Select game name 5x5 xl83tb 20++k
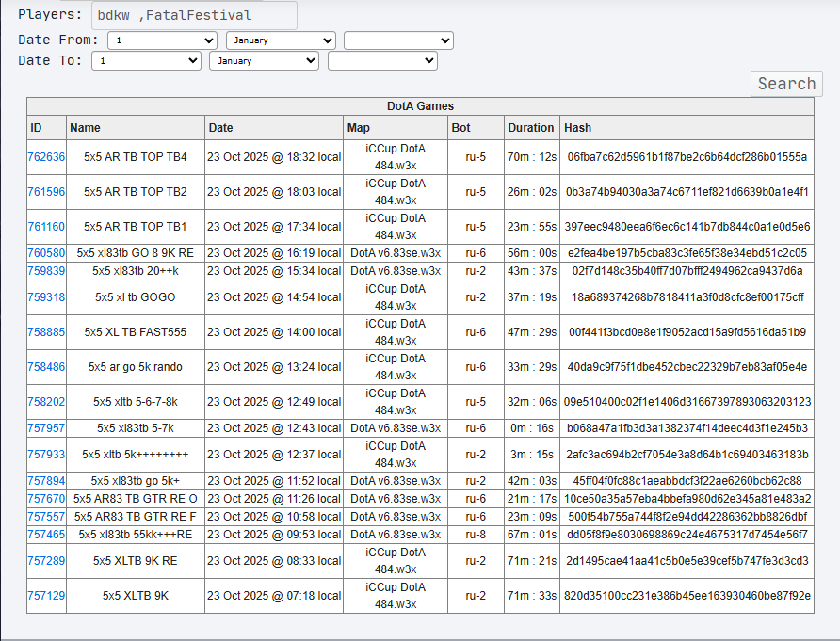Viewport: 840px width, 641px height. (136, 271)
